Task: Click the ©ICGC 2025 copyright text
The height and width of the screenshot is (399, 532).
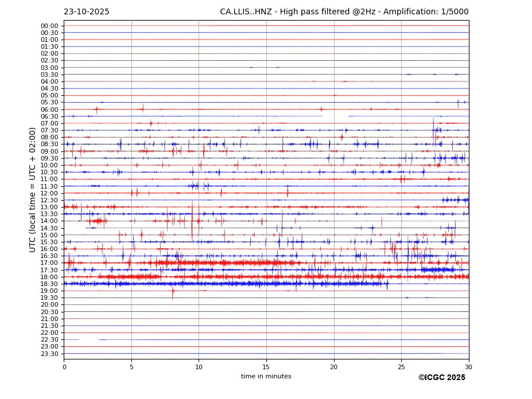Action: (441, 378)
